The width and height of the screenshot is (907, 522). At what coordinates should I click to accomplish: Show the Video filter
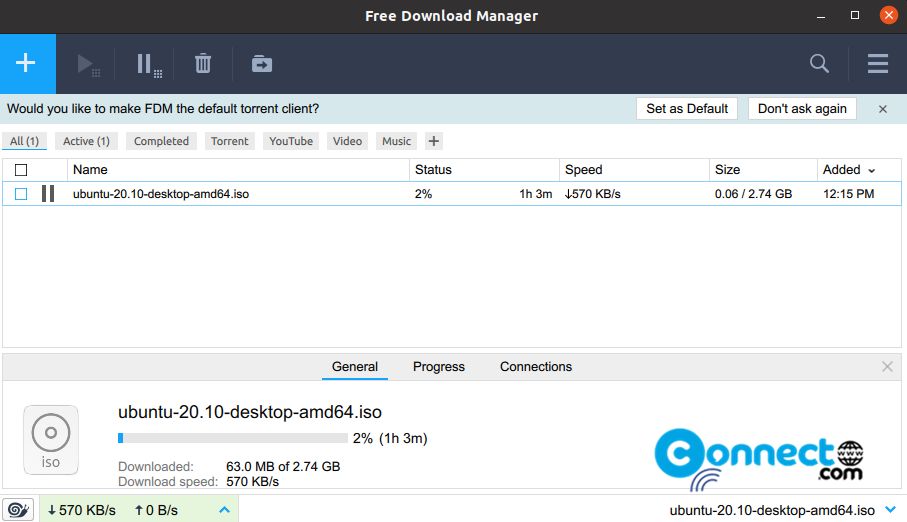347,141
